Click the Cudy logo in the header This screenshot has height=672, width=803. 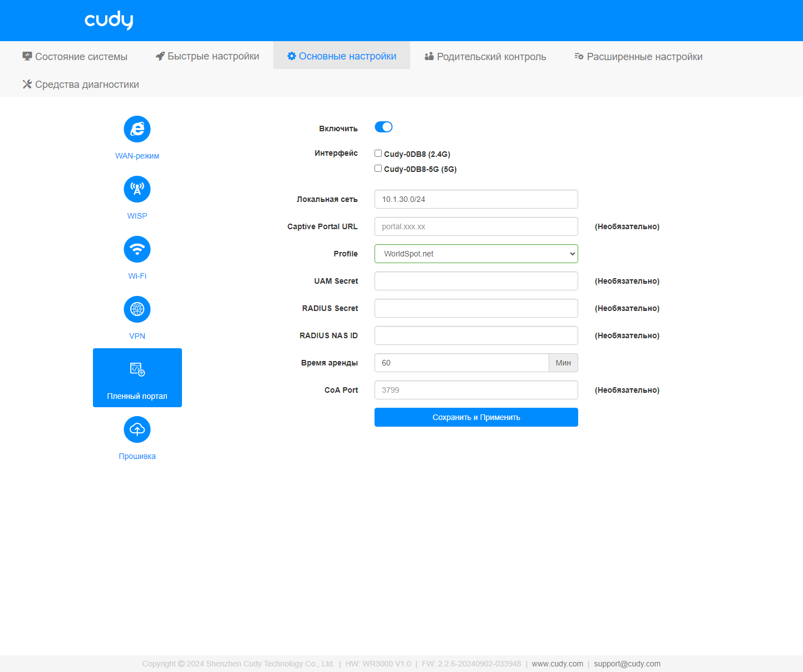click(109, 21)
